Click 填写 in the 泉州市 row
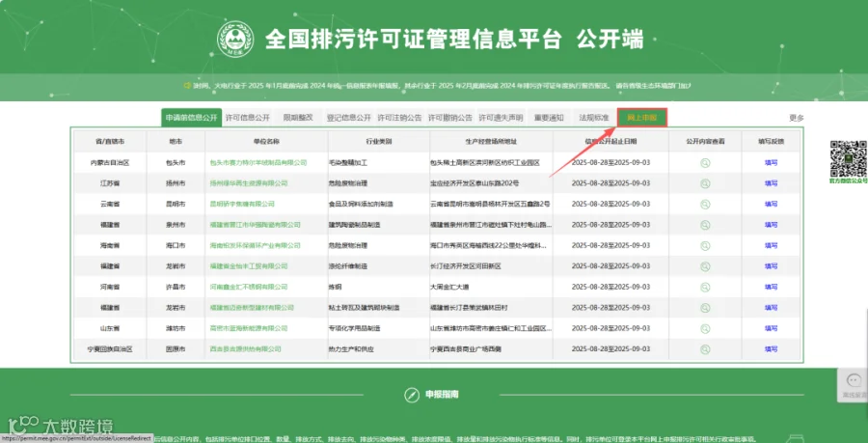The image size is (868, 443). pos(772,225)
